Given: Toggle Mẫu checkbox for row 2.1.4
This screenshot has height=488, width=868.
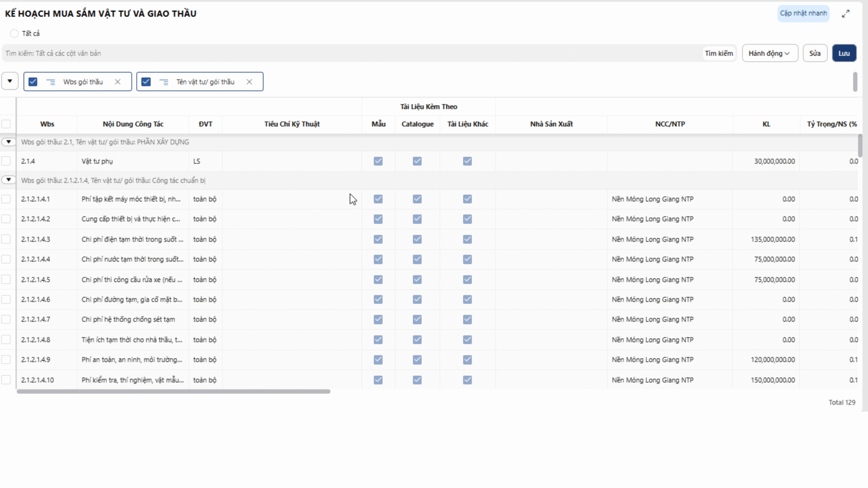Looking at the screenshot, I should click(x=378, y=161).
